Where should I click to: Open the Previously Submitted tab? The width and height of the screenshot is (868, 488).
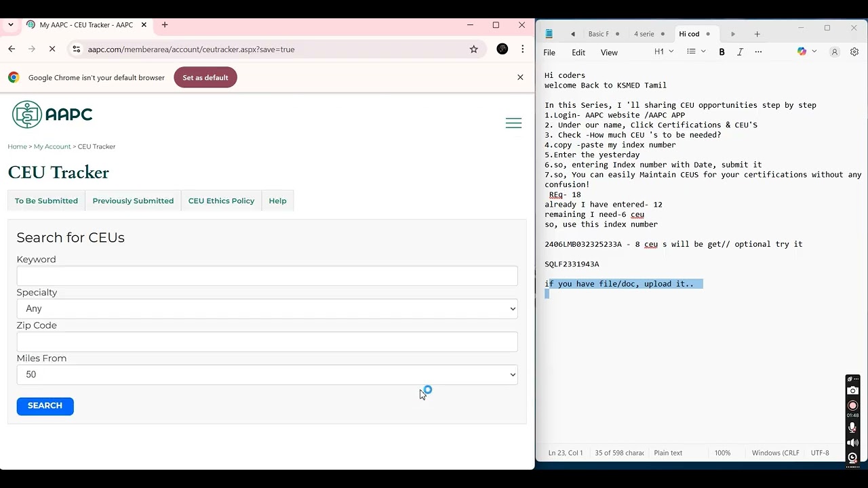[x=133, y=201]
